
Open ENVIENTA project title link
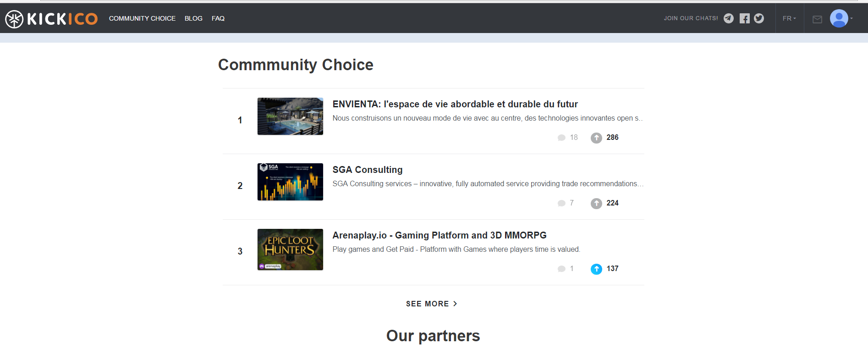pos(455,104)
